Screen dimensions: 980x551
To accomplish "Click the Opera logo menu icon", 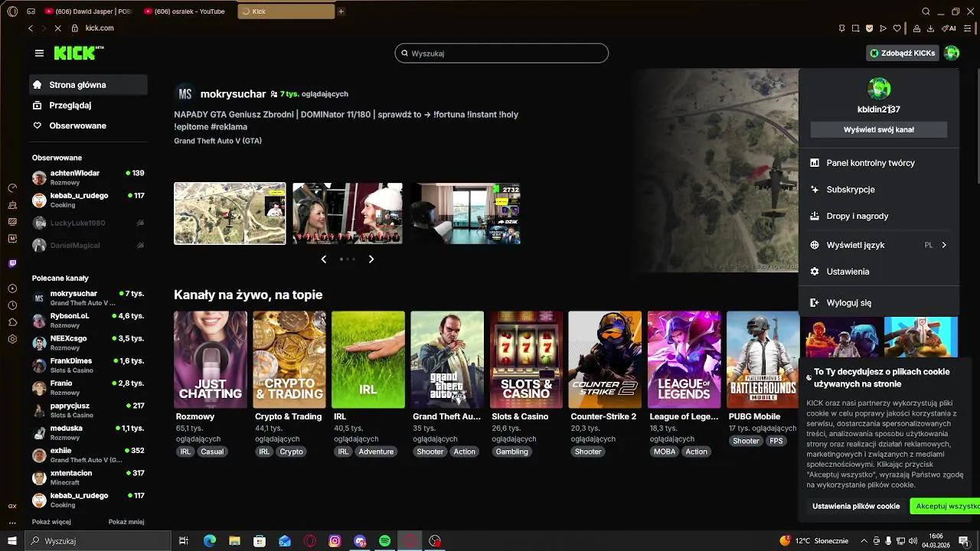I will click(12, 11).
